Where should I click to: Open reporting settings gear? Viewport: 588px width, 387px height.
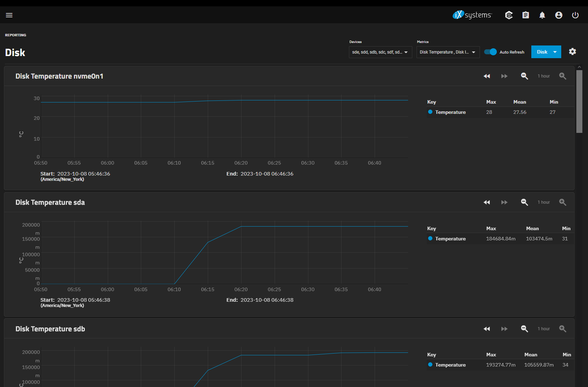point(573,51)
